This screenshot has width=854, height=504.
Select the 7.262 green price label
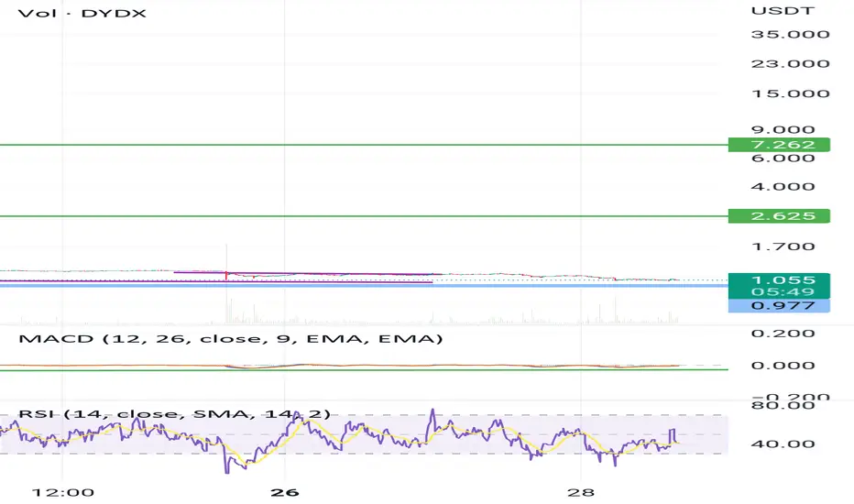coord(779,145)
